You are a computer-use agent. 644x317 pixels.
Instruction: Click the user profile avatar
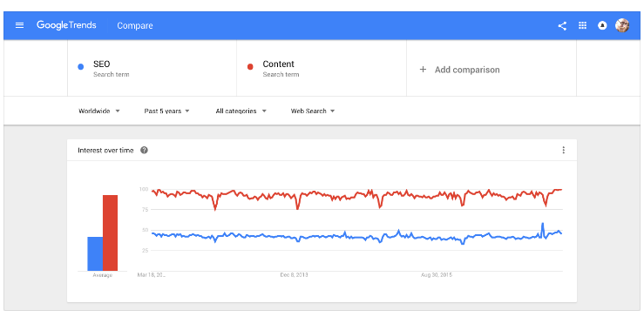coord(622,25)
